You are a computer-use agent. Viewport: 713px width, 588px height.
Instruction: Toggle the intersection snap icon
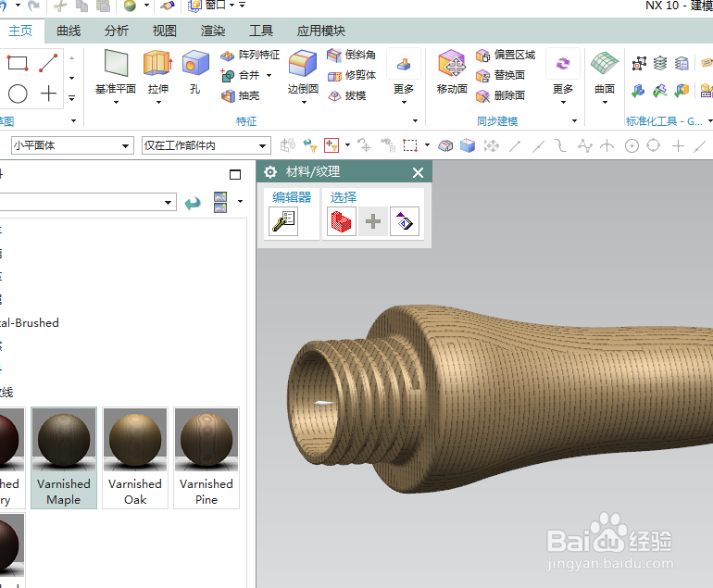click(x=607, y=146)
